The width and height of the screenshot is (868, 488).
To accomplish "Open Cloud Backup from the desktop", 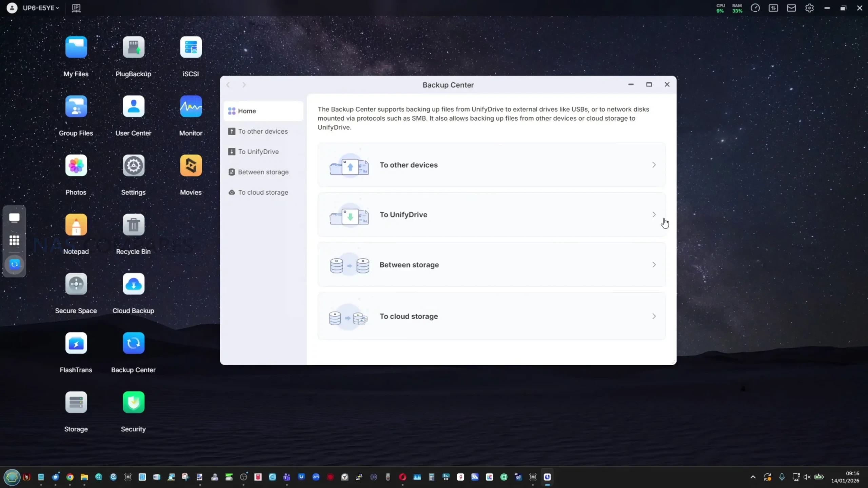I will pos(133,284).
